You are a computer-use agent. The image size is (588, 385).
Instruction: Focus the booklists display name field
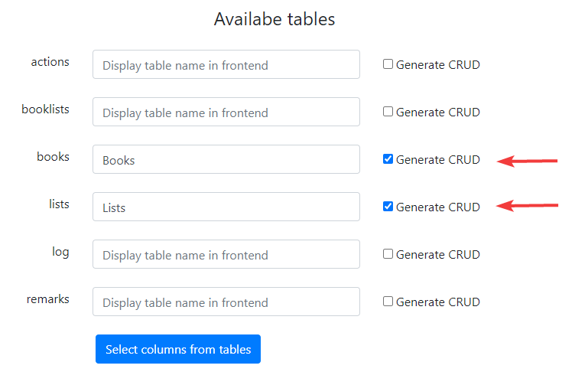pyautogui.click(x=226, y=113)
